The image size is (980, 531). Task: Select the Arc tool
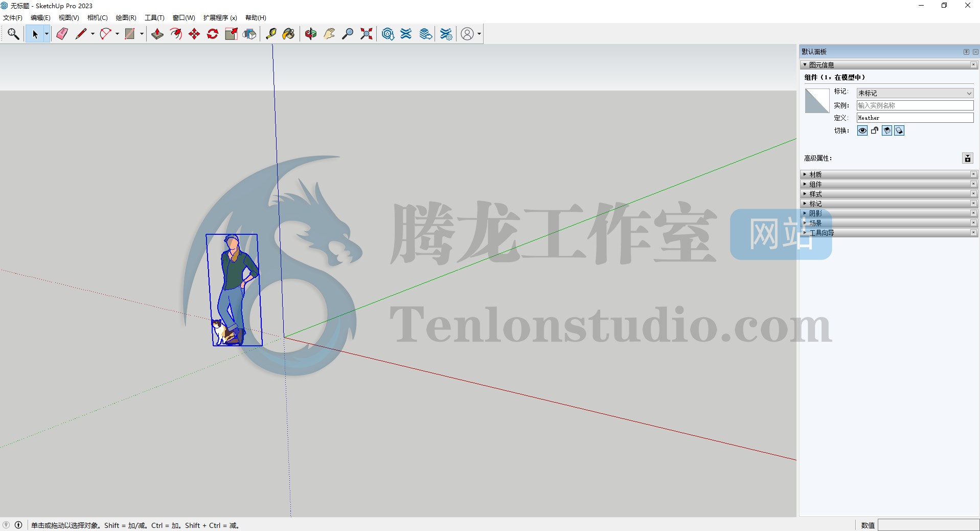105,34
